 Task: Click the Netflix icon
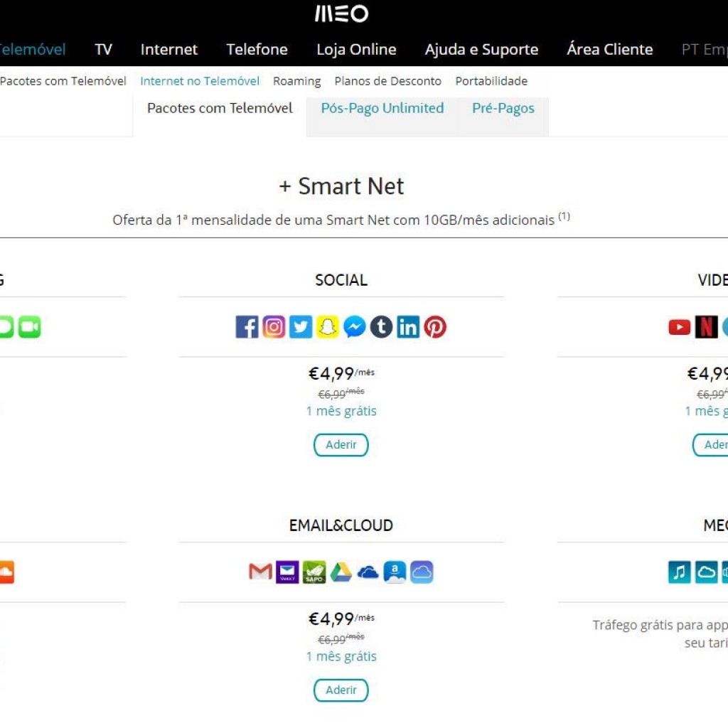click(706, 327)
